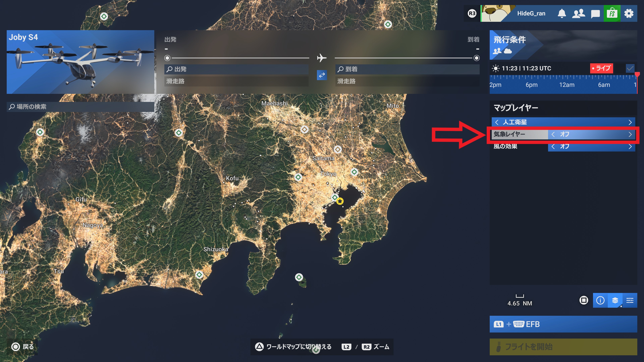Swap departure and arrival with arrows icon
The image size is (644, 362).
coord(322,75)
